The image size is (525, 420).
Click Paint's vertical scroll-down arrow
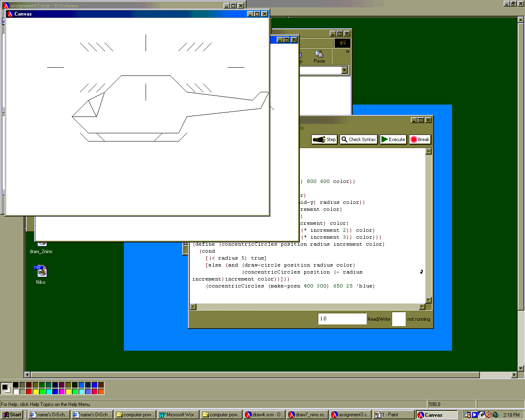tap(521, 368)
